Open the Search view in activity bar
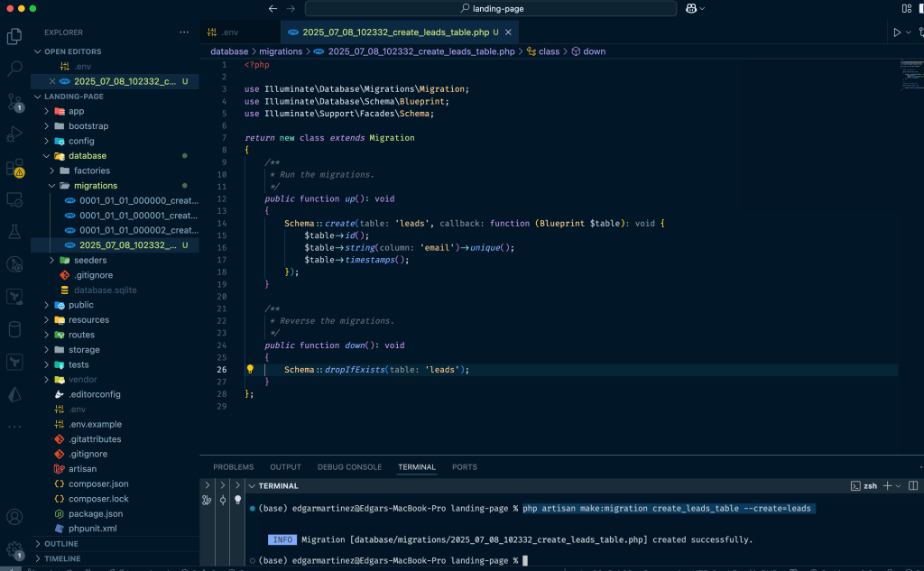The image size is (924, 571). point(14,69)
